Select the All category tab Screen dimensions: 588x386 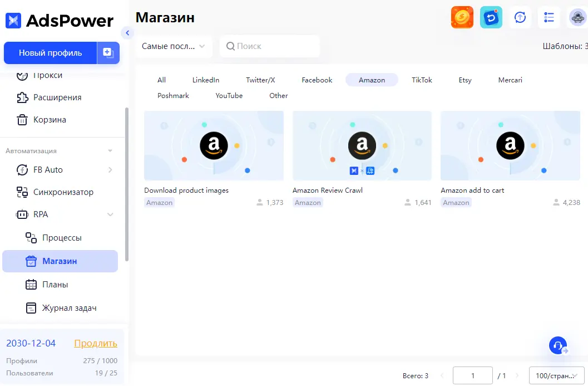coord(162,80)
